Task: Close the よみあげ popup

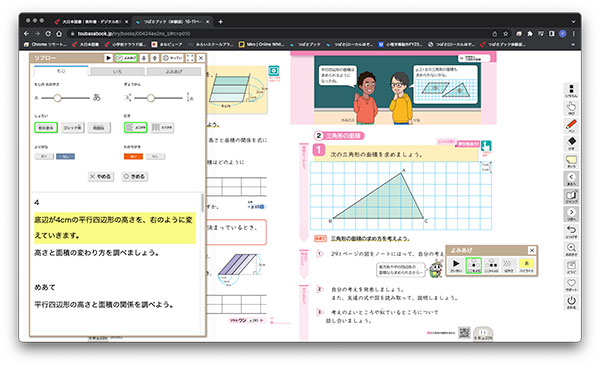Action: (x=532, y=250)
